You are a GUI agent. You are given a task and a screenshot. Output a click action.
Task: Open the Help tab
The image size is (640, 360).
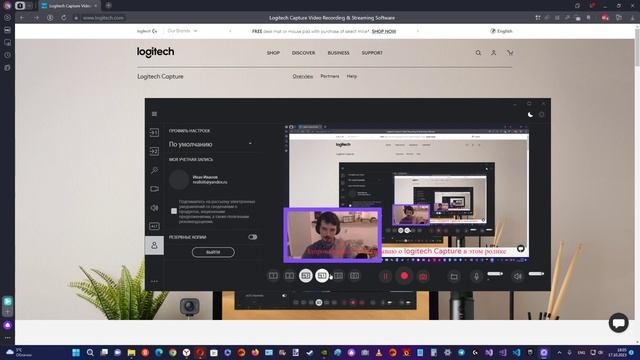tap(352, 76)
